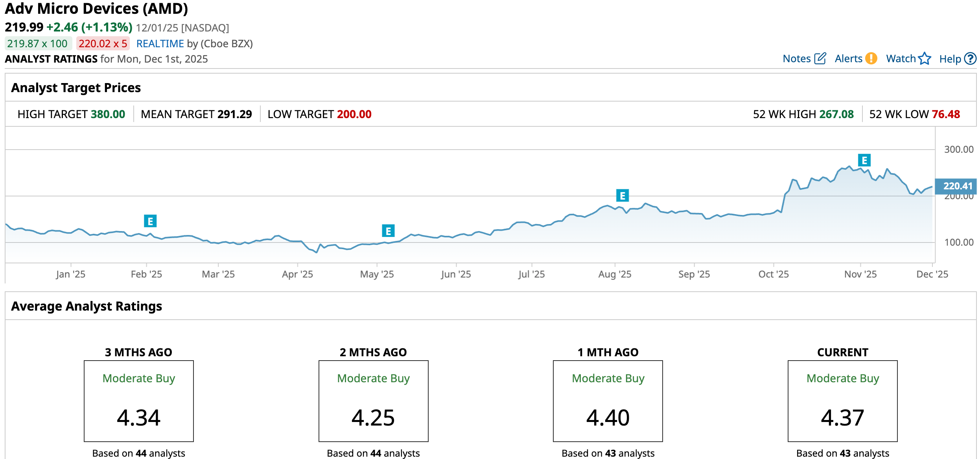Open the REALTIME quote link
Screen dimensions: 980x459
click(x=160, y=44)
